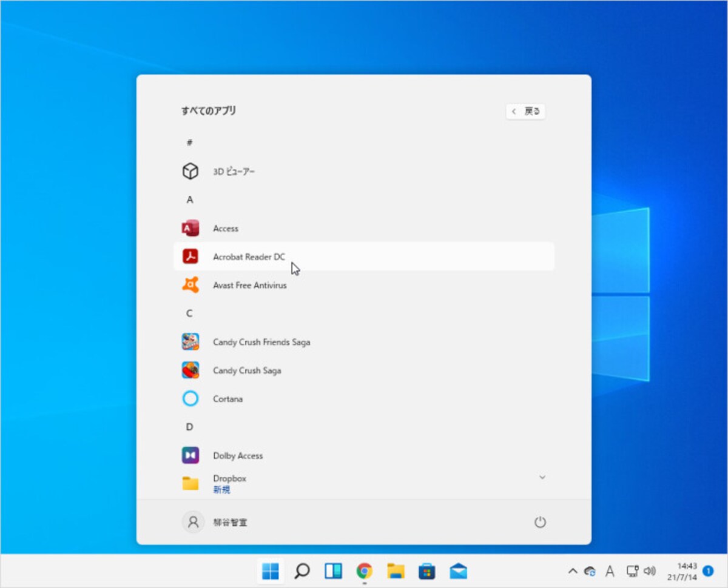The width and height of the screenshot is (728, 588).
Task: Open the Cortana ring icon
Action: click(190, 399)
